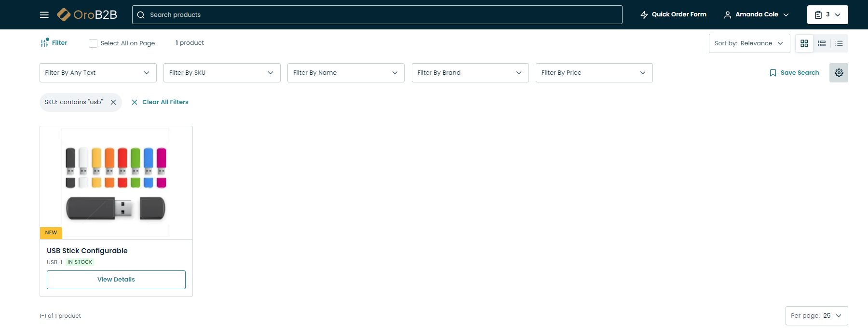Viewport: 868px width, 336px height.
Task: Switch to grid tile view
Action: coord(804,43)
